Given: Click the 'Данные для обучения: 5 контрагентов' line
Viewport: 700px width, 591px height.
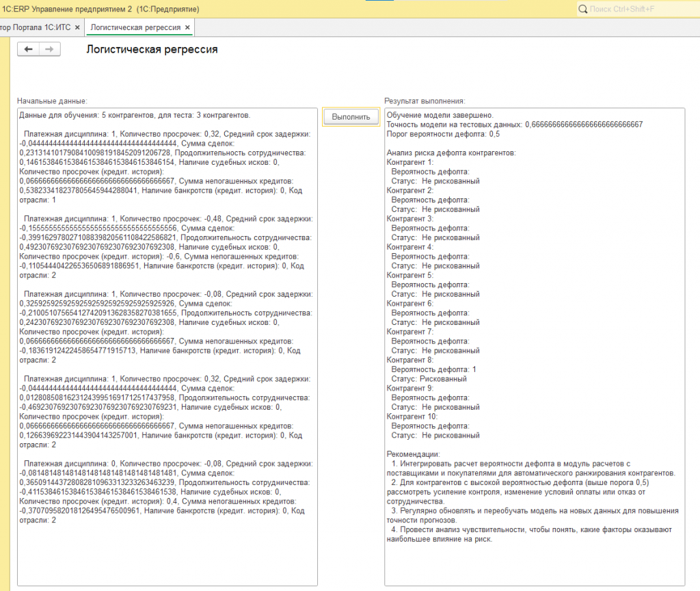Looking at the screenshot, I should coord(135,115).
